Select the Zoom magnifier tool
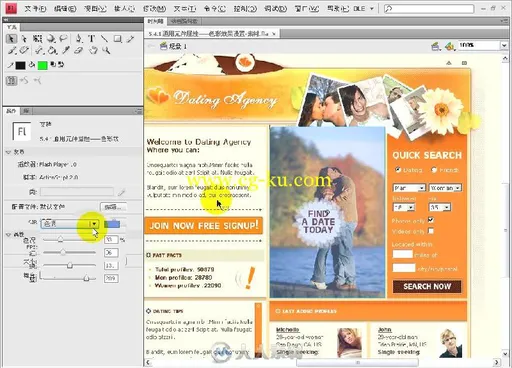This screenshot has height=368, width=512. [x=106, y=51]
